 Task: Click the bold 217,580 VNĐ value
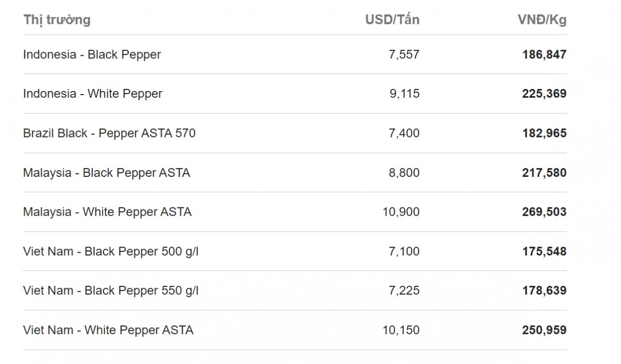click(x=544, y=173)
